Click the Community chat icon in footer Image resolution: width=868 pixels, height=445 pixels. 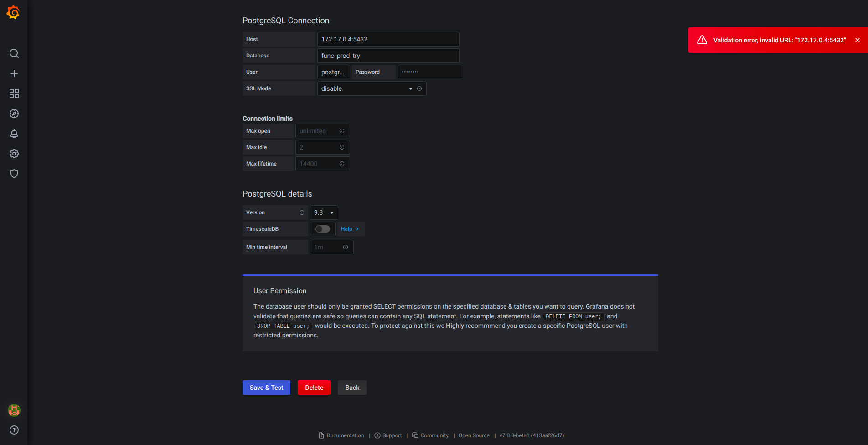point(415,435)
